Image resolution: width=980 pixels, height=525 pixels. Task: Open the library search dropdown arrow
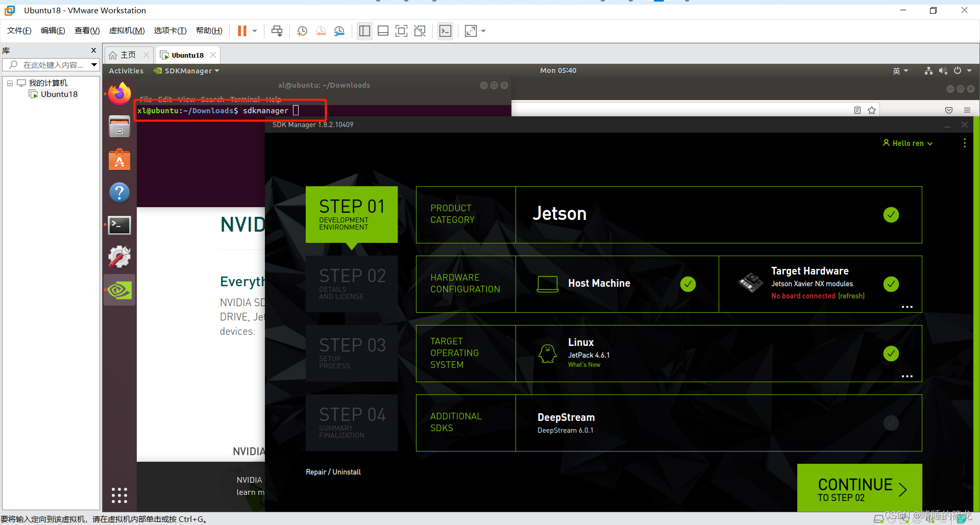94,65
